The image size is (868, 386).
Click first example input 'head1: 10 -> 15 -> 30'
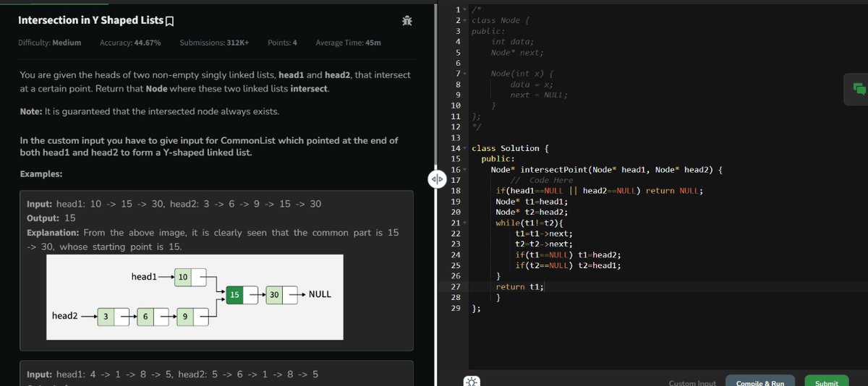pyautogui.click(x=174, y=204)
